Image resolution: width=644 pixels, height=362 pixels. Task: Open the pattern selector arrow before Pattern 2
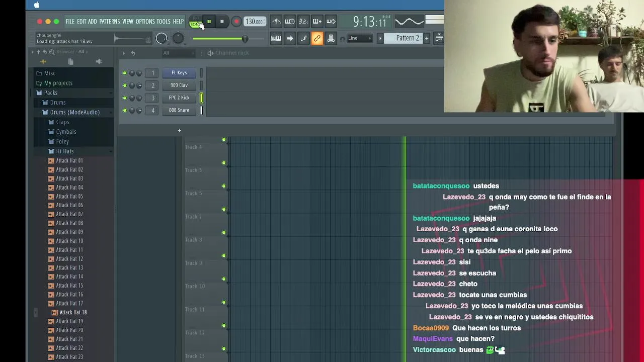380,38
